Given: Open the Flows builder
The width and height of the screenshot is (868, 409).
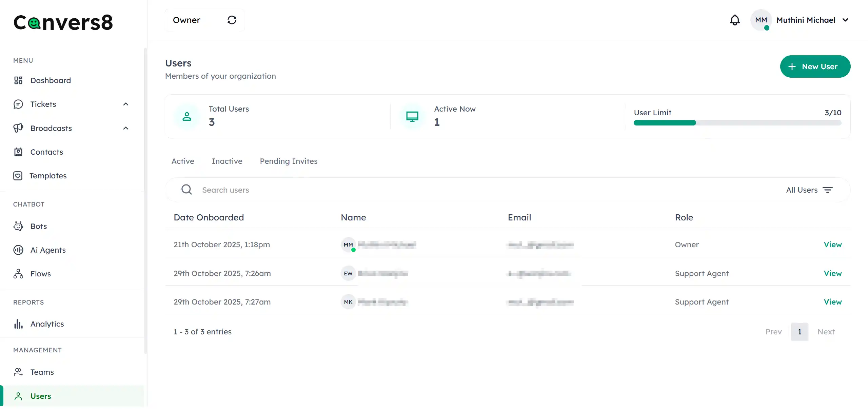Looking at the screenshot, I should [40, 274].
